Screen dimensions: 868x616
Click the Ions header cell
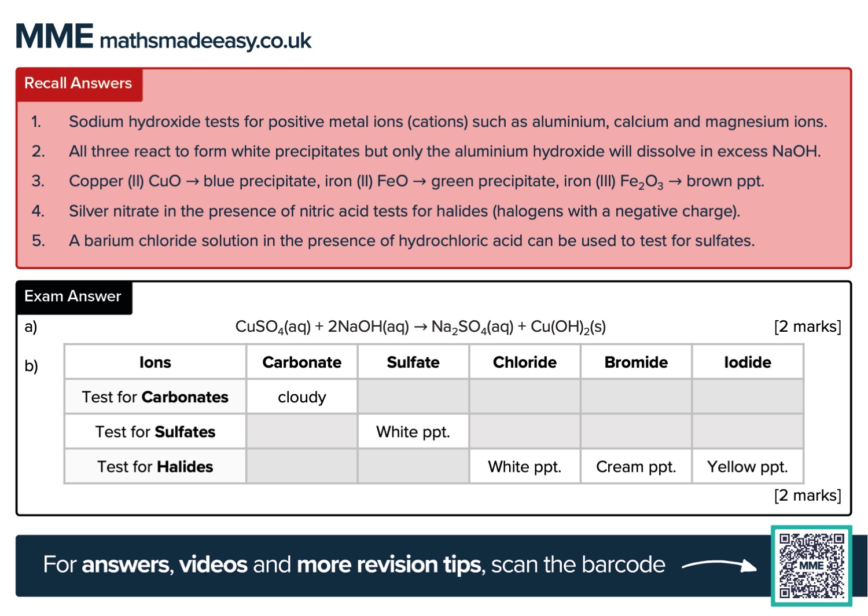[155, 362]
